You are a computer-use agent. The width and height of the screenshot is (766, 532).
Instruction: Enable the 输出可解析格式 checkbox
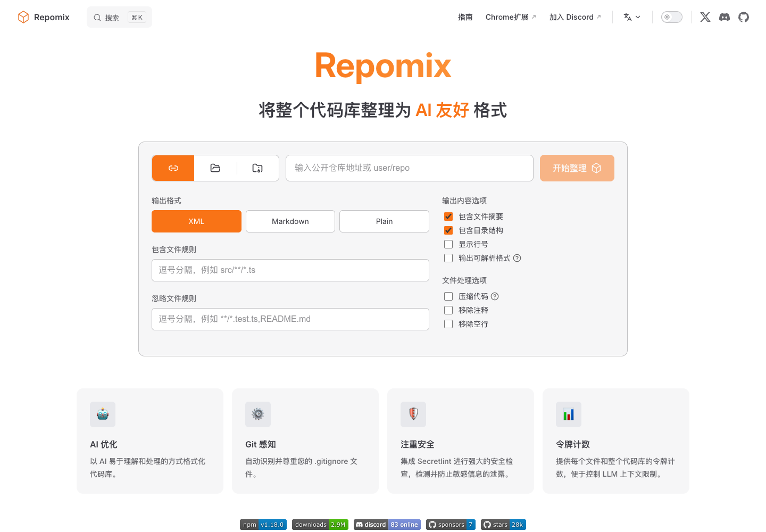coord(448,258)
